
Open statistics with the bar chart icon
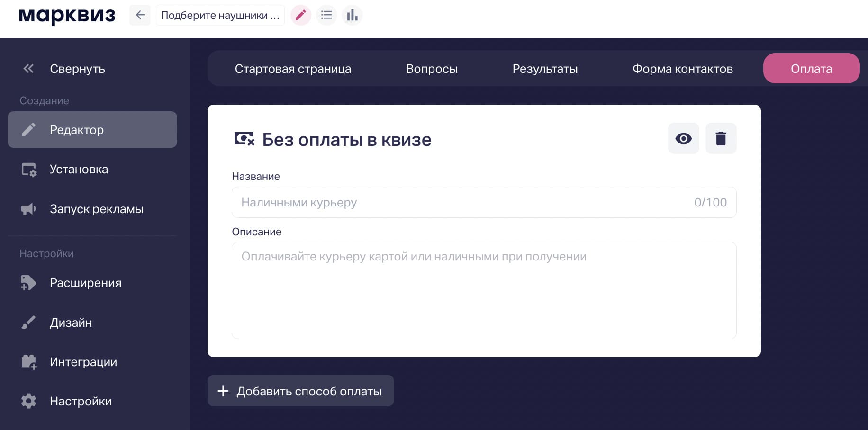point(352,15)
